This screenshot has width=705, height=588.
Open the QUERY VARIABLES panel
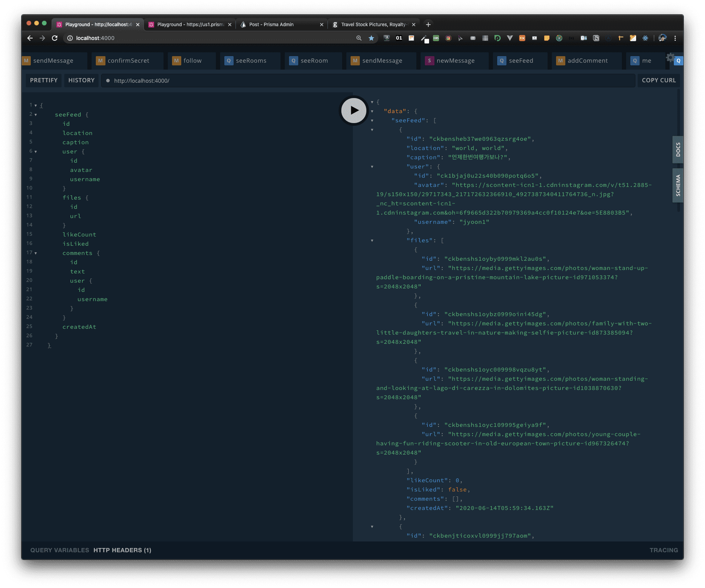click(x=60, y=550)
